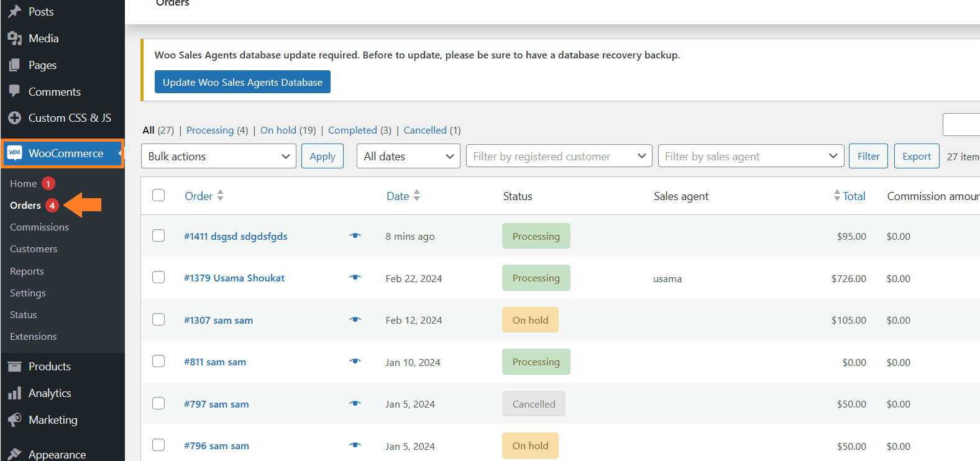Tick the select-all orders checkbox in header
This screenshot has width=980, height=461.
pyautogui.click(x=158, y=195)
